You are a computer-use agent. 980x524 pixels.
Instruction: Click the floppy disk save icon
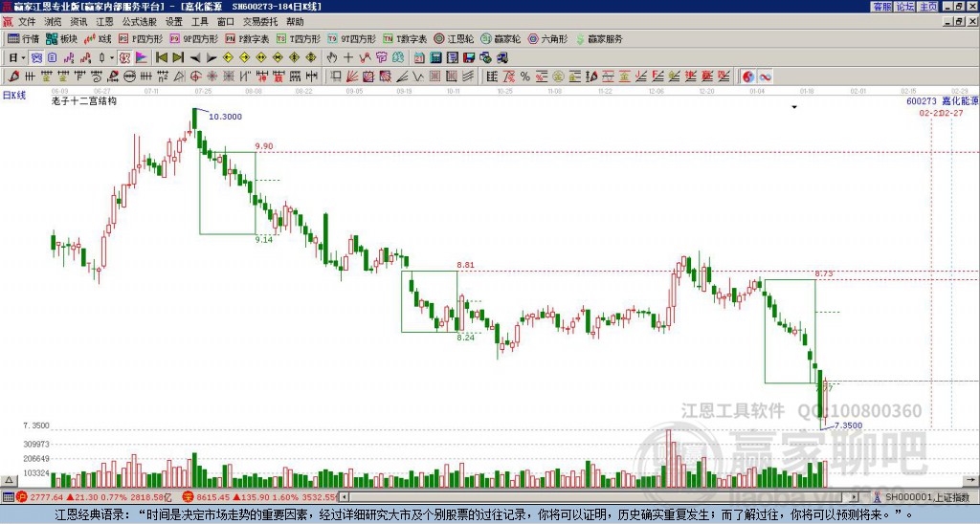pos(469,58)
